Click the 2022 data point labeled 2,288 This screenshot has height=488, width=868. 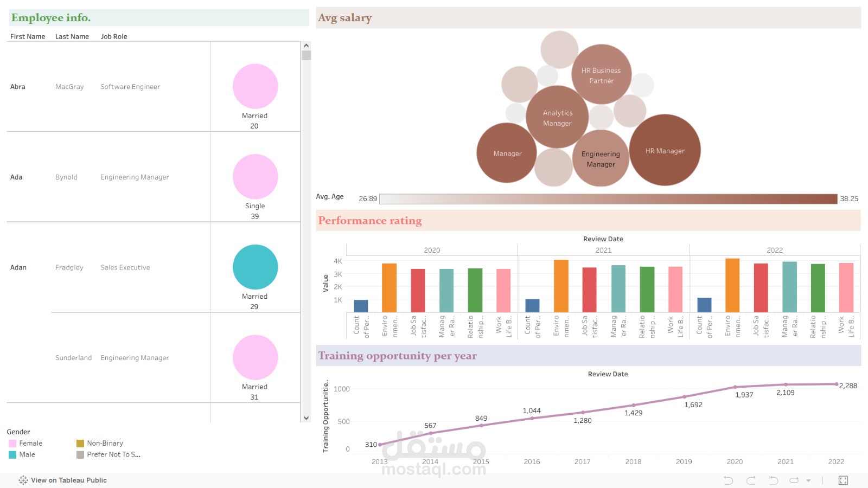(x=837, y=384)
